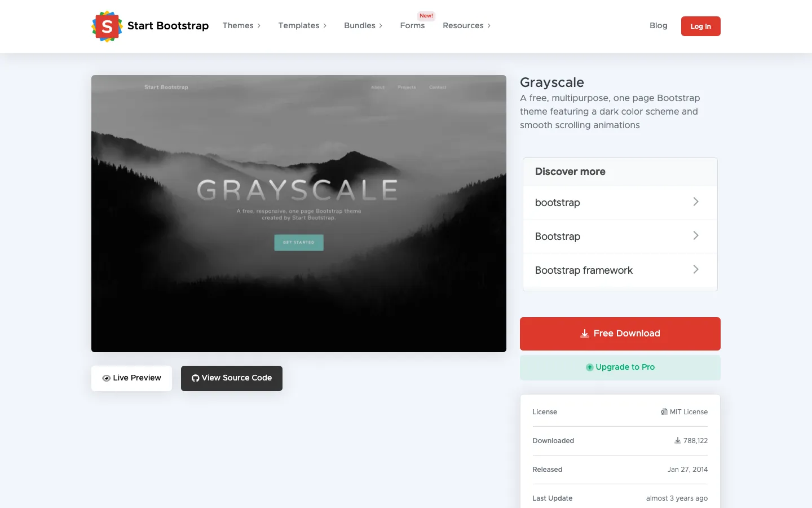Viewport: 812px width, 508px height.
Task: Click the download icon beside 788,122
Action: [678, 441]
